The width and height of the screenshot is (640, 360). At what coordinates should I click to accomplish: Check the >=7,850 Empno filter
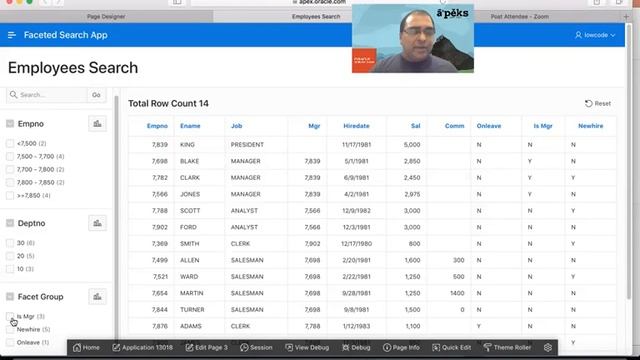pos(10,196)
